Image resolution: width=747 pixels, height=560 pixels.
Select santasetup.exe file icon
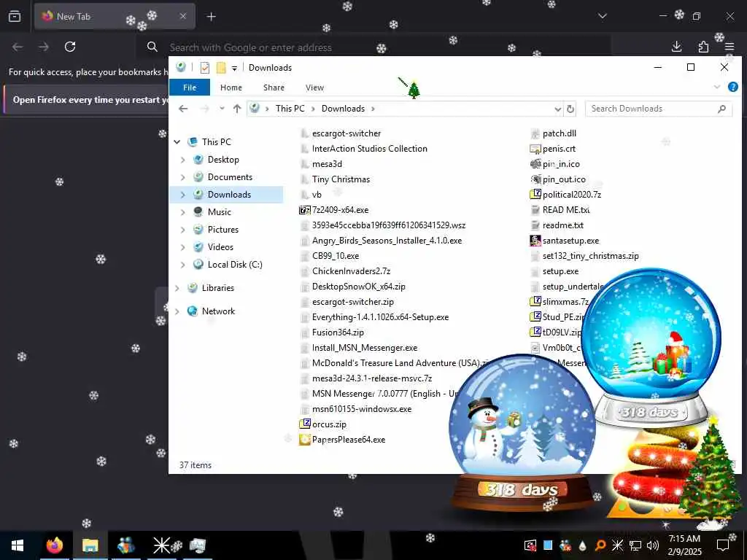[x=535, y=241]
